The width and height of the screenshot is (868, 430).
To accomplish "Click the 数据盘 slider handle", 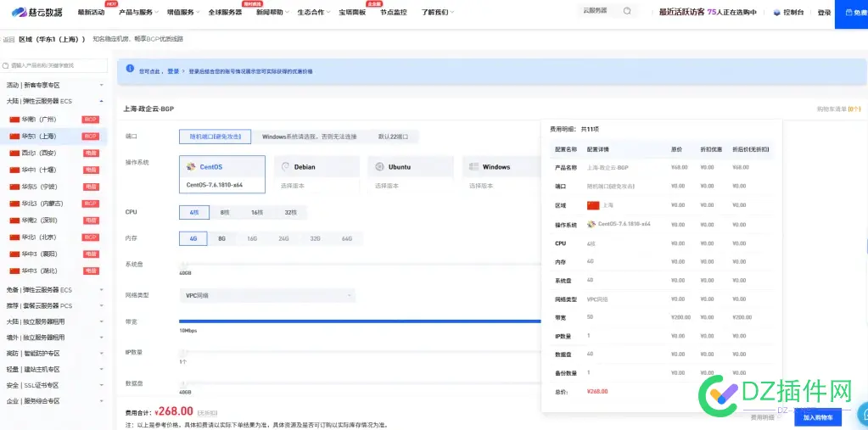I will point(184,383).
